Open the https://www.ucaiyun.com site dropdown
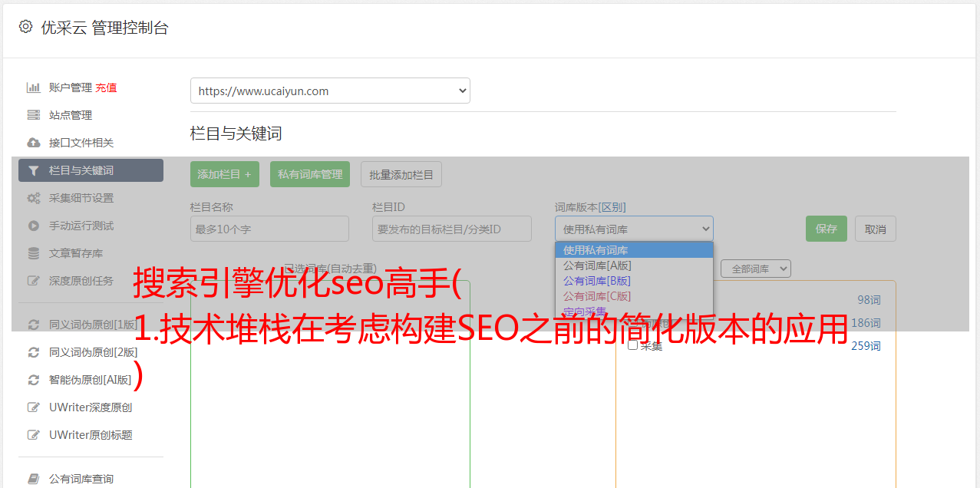980x488 pixels. tap(330, 91)
